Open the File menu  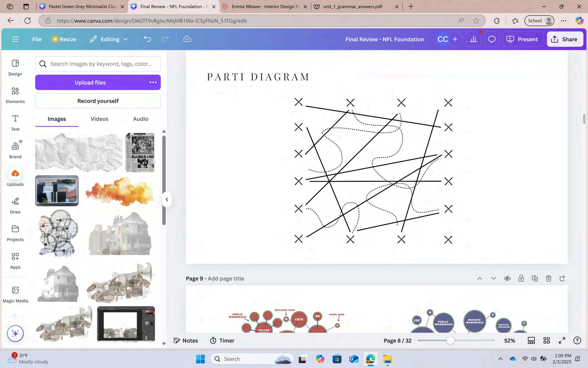(x=37, y=39)
